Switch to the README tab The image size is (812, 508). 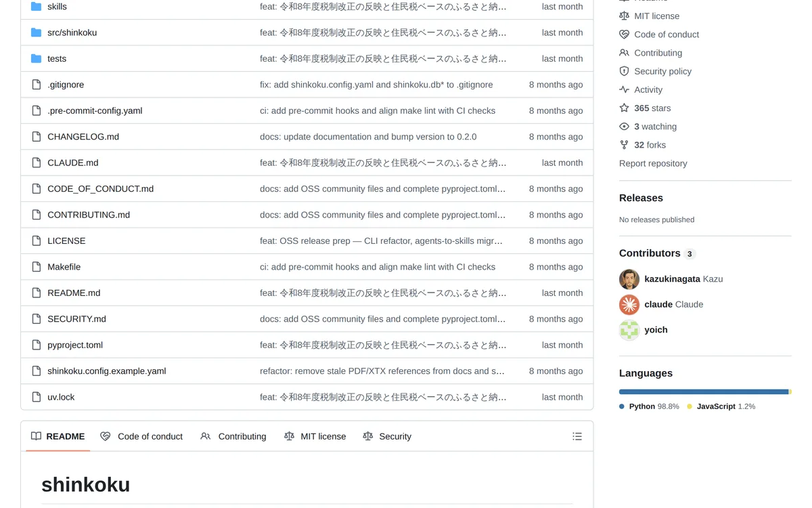click(x=58, y=437)
